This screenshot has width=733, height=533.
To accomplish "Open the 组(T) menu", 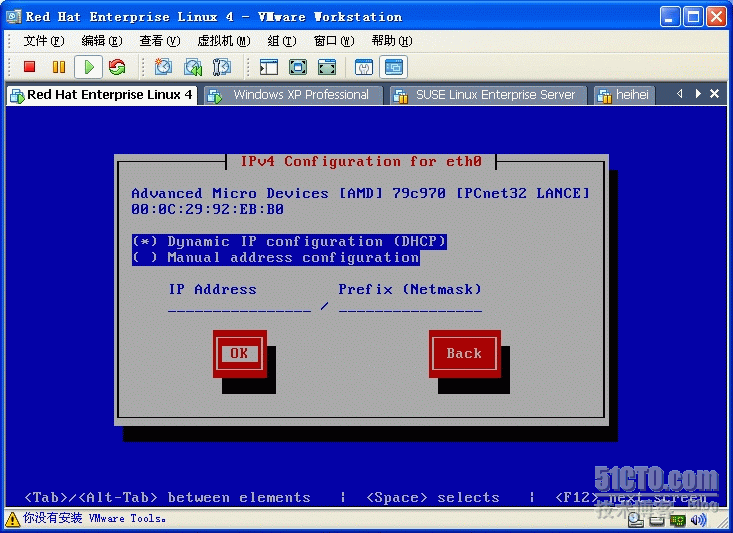I will click(281, 41).
